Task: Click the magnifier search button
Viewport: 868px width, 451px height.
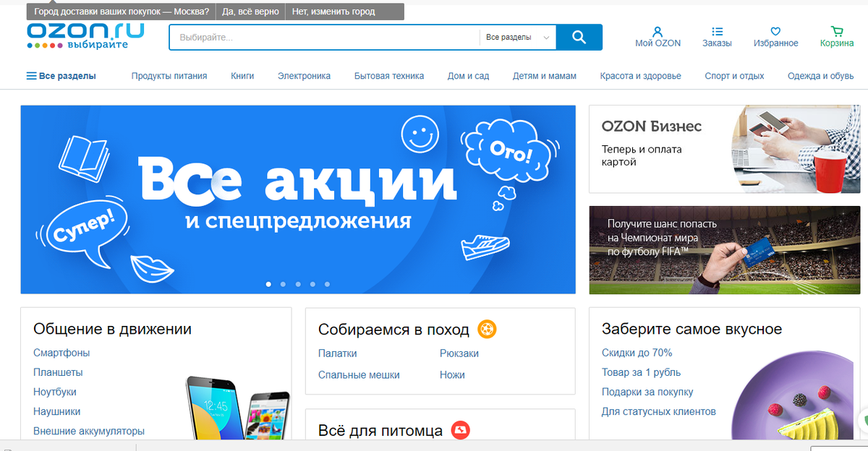Action: point(579,37)
